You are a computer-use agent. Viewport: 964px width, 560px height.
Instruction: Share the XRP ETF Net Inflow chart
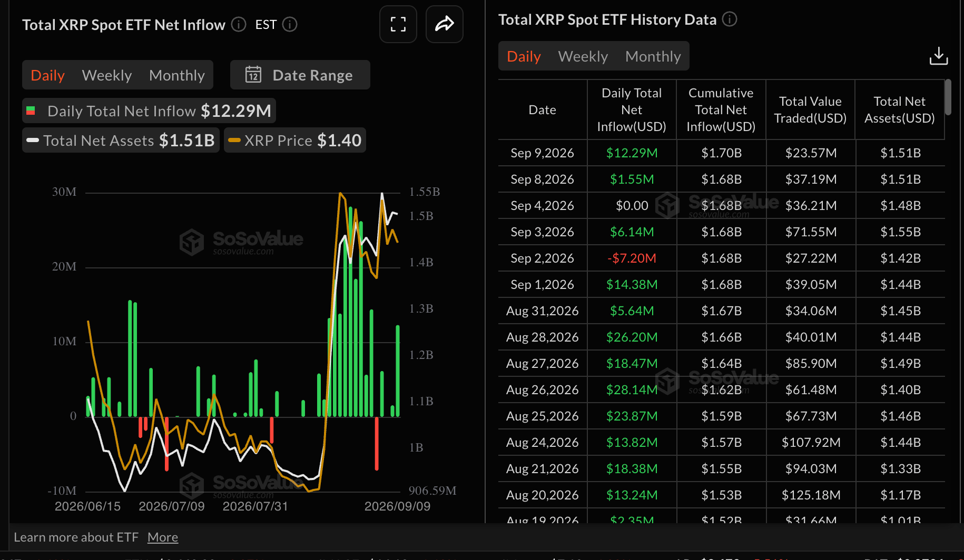(445, 24)
